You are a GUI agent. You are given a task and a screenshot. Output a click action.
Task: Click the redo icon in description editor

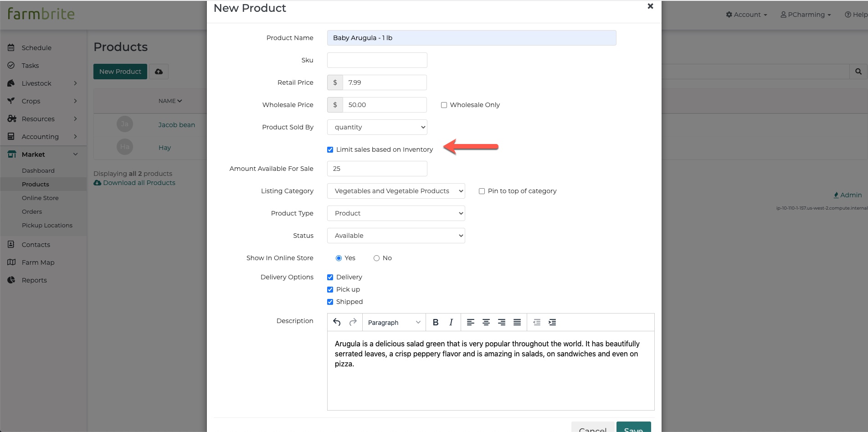pyautogui.click(x=353, y=322)
